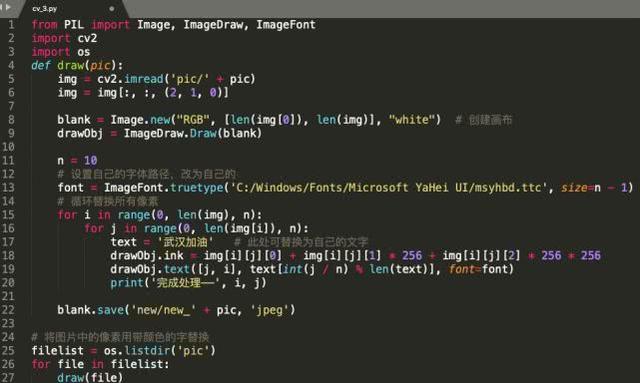The width and height of the screenshot is (640, 383).
Task: Click line number 27 in the gutter
Action: tap(8, 378)
